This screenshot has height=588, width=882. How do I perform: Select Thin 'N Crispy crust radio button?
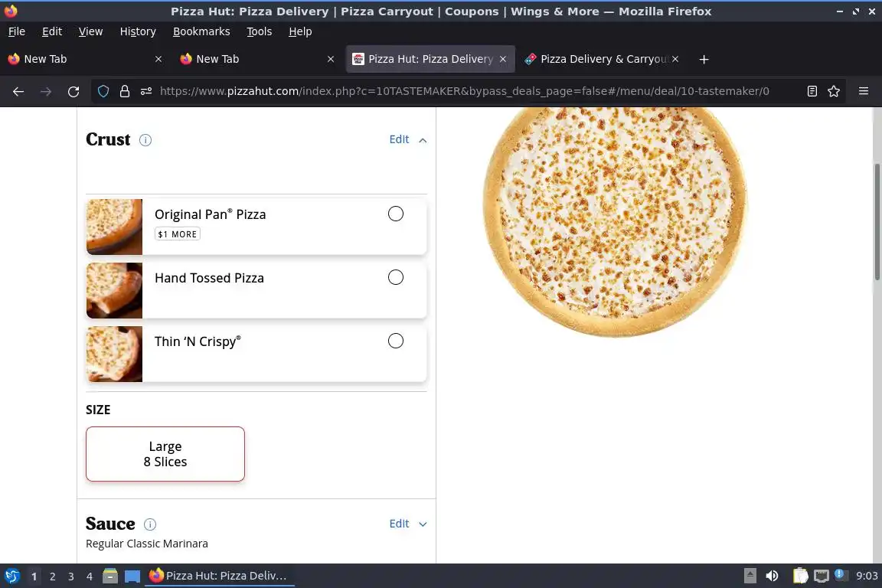395,341
